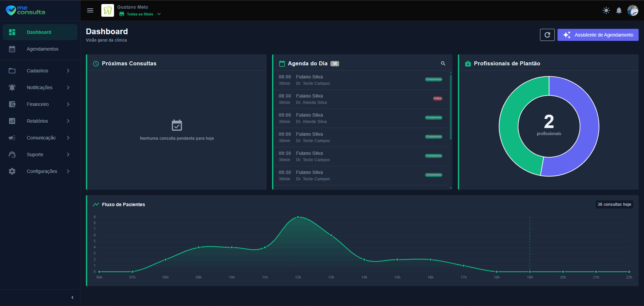
Task: Click the Agenda do Dia calendar icon
Action: click(x=282, y=64)
